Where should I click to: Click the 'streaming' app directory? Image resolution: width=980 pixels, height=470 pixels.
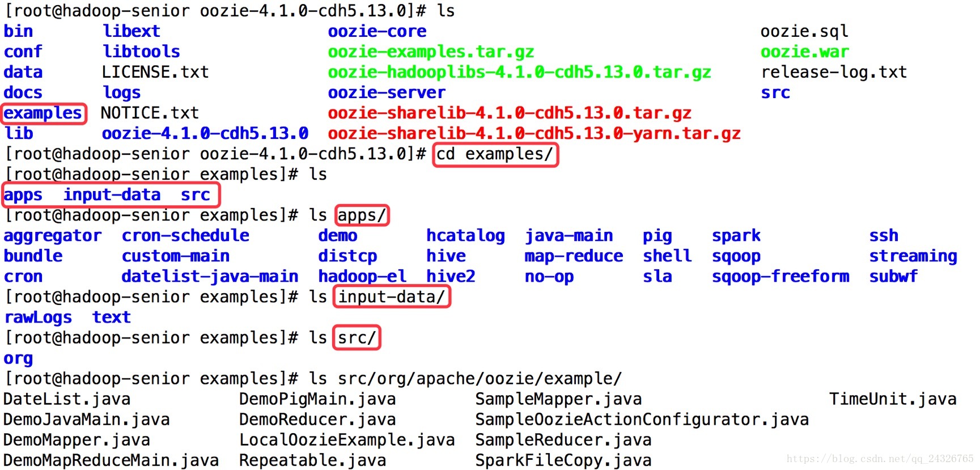(913, 256)
